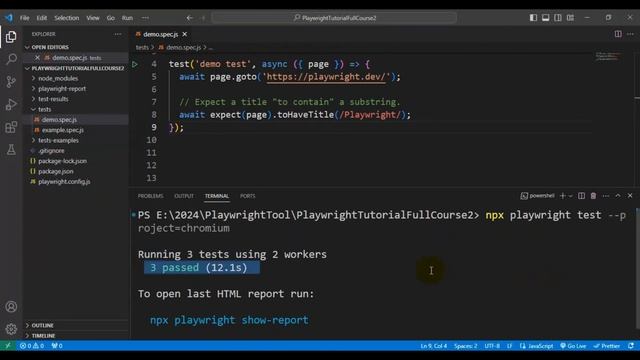Open the Source Control view
The height and width of the screenshot is (360, 640).
pos(11,82)
